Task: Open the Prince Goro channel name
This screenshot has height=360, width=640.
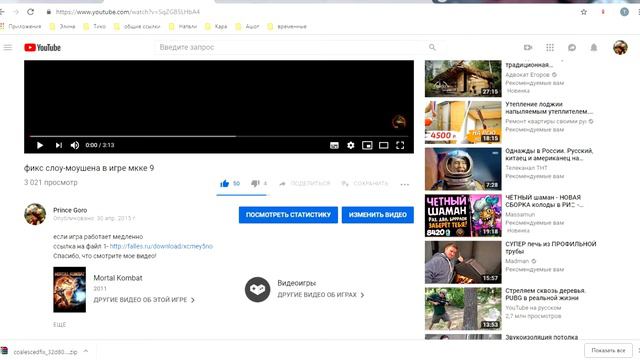Action: click(70, 210)
